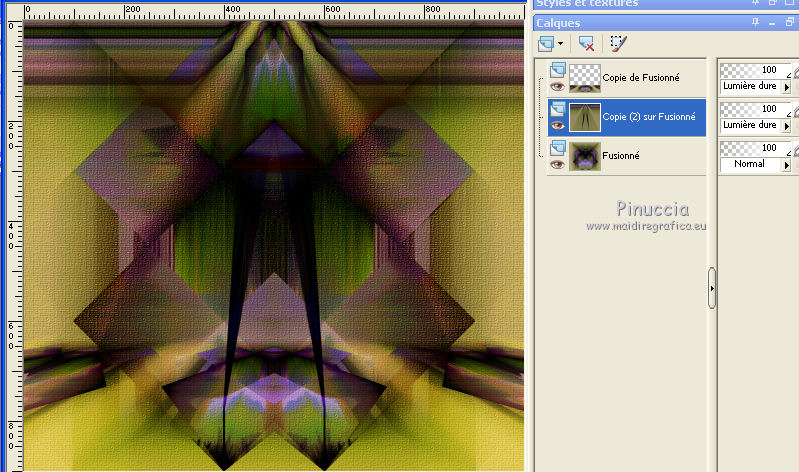Pin the Calques panel with pushpin icon

tap(755, 22)
